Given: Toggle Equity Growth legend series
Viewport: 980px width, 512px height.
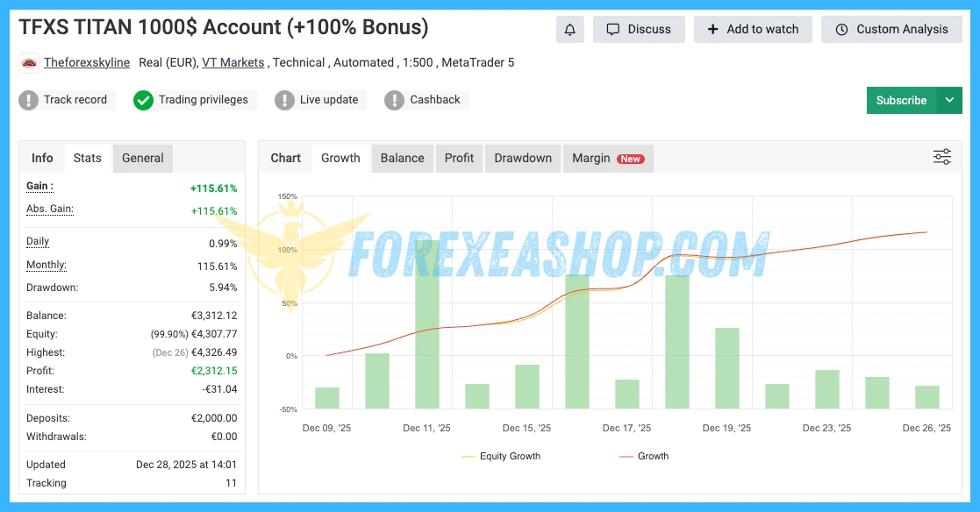Looking at the screenshot, I should tap(500, 456).
